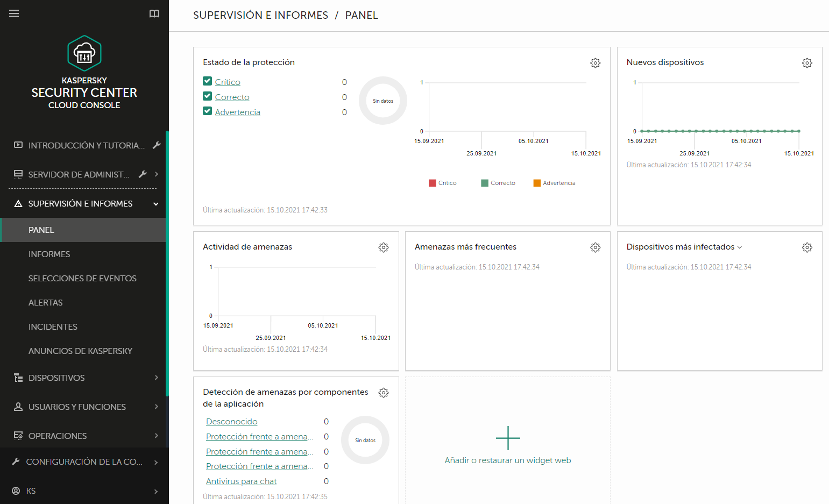Open the Alertas menu item
The image size is (829, 504).
point(46,302)
